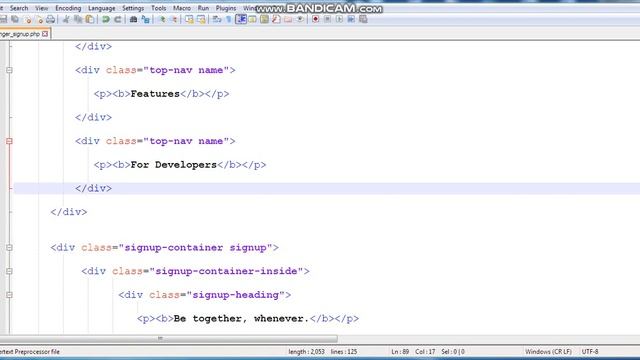Open the Function List panel icon
Viewport: 640px width, 360px height.
276,19
